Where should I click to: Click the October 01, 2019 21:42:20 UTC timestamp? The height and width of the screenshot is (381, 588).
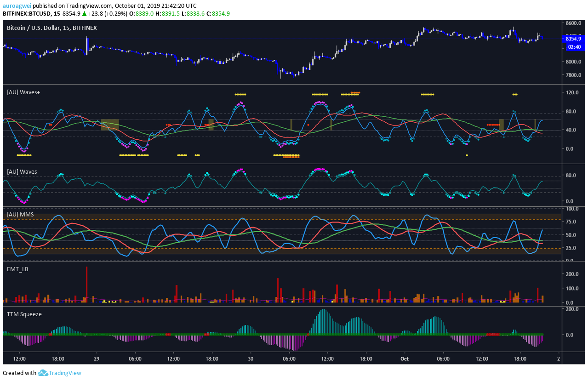(155, 6)
